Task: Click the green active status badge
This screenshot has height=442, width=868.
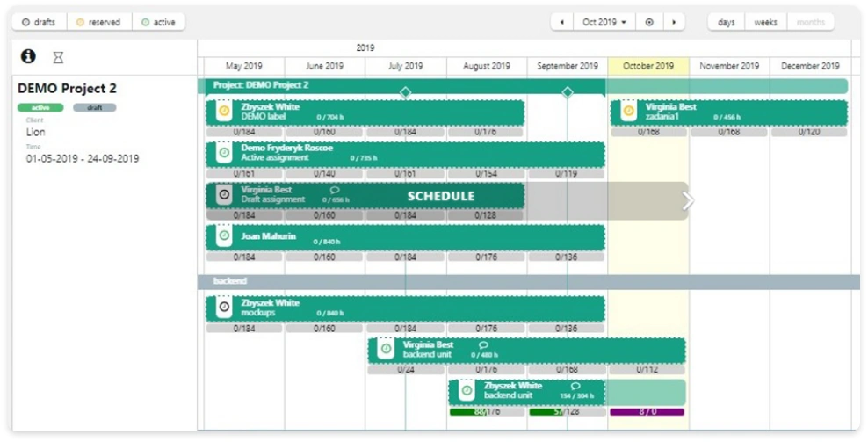Action: click(x=40, y=107)
